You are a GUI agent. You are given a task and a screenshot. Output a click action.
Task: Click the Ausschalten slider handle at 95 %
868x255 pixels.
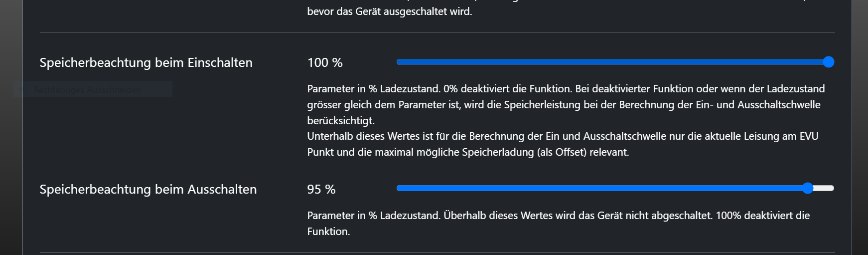808,188
